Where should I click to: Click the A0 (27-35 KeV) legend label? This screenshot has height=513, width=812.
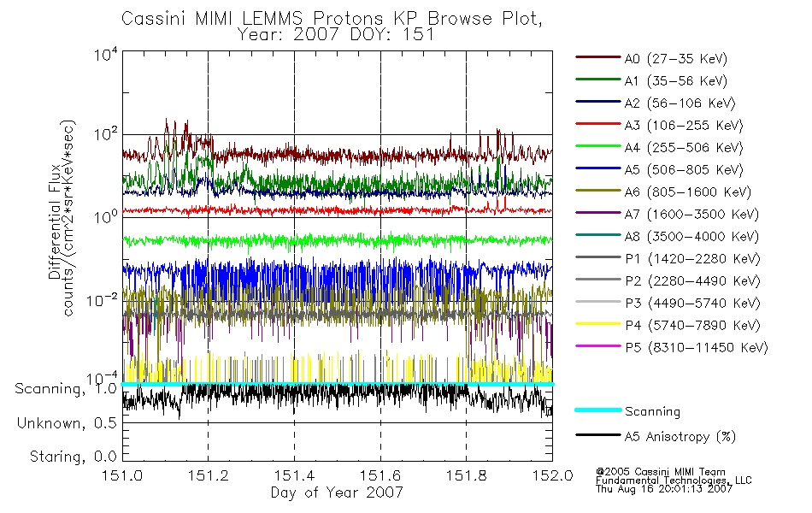pyautogui.click(x=675, y=59)
